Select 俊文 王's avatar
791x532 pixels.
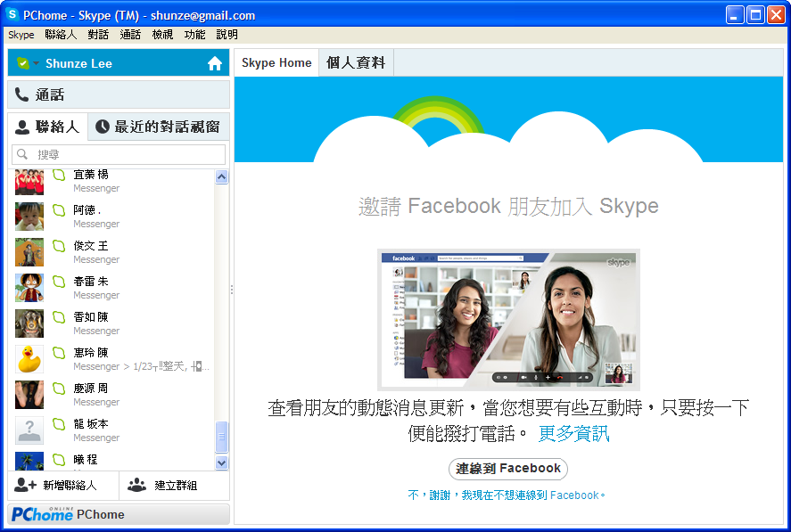[x=29, y=252]
